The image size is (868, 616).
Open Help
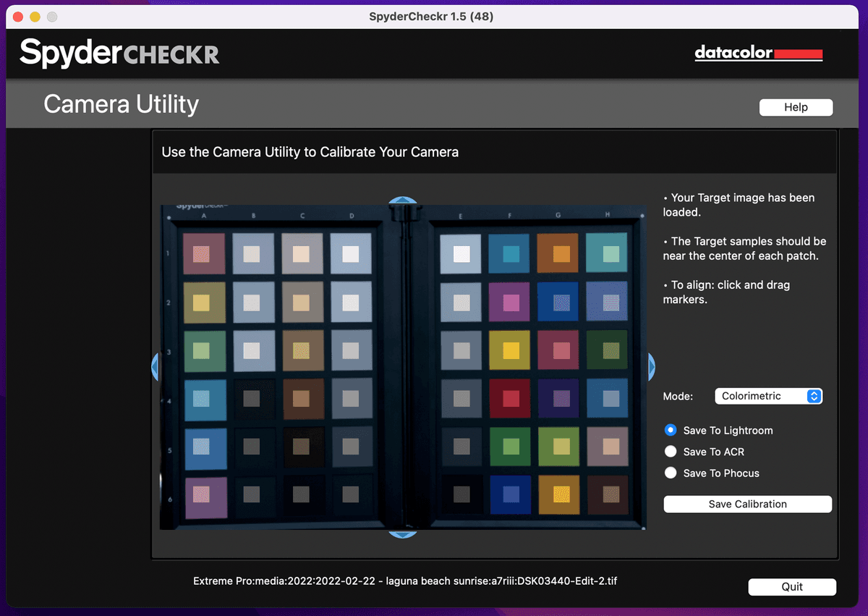[x=796, y=107]
